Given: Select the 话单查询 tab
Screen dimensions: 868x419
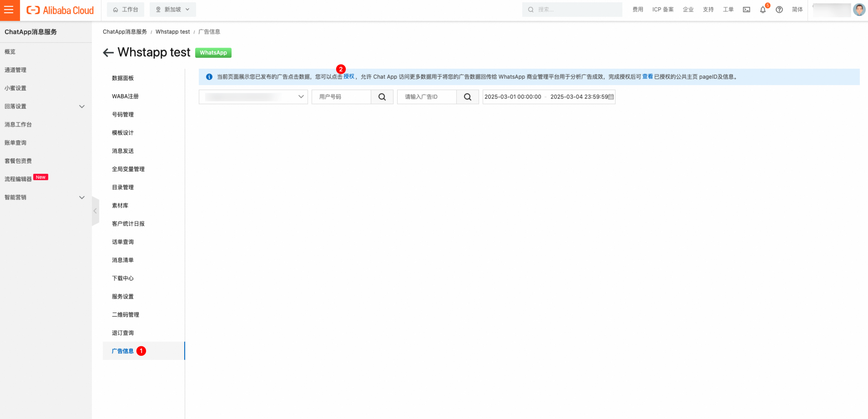Looking at the screenshot, I should tap(144, 242).
